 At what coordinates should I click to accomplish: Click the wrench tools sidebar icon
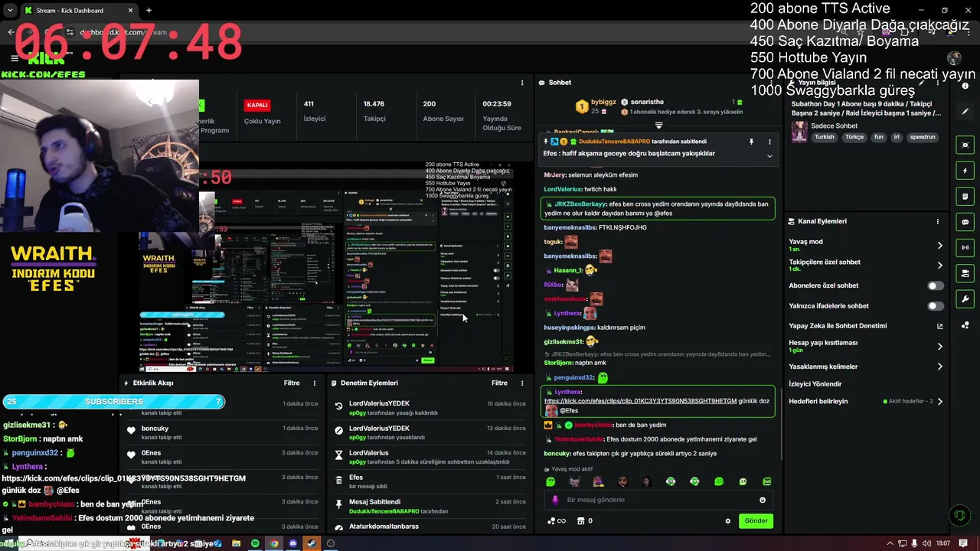click(965, 299)
